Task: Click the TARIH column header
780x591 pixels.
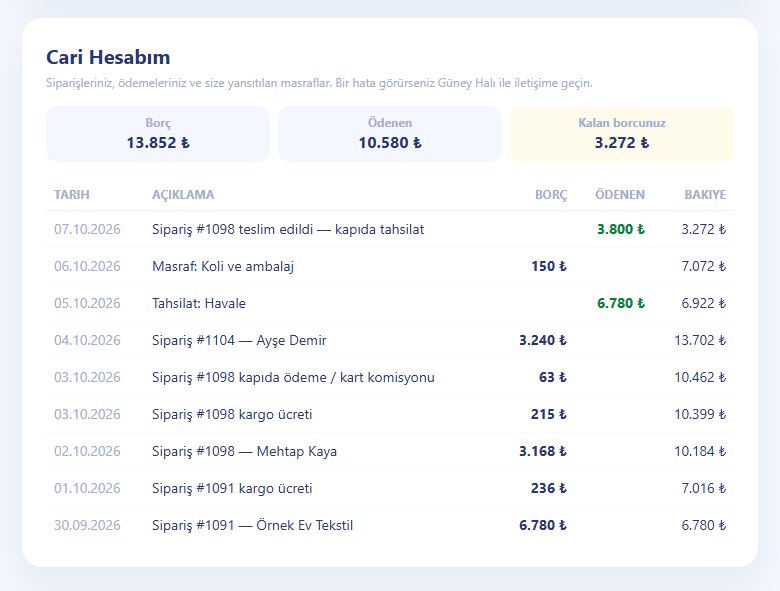Action: tap(72, 195)
